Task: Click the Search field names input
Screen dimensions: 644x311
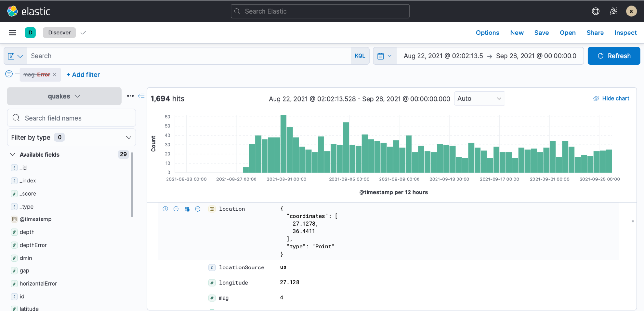Action: click(x=72, y=118)
